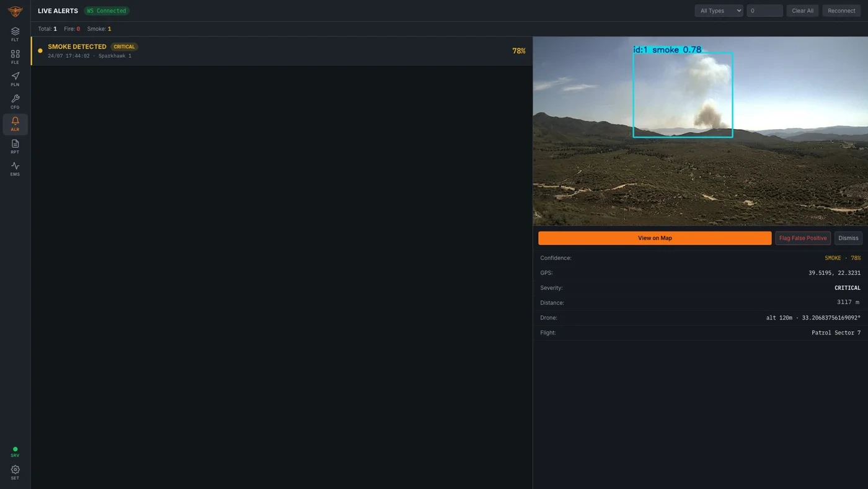This screenshot has height=489, width=868.
Task: Open the All Types filter dropdown
Action: 719,11
